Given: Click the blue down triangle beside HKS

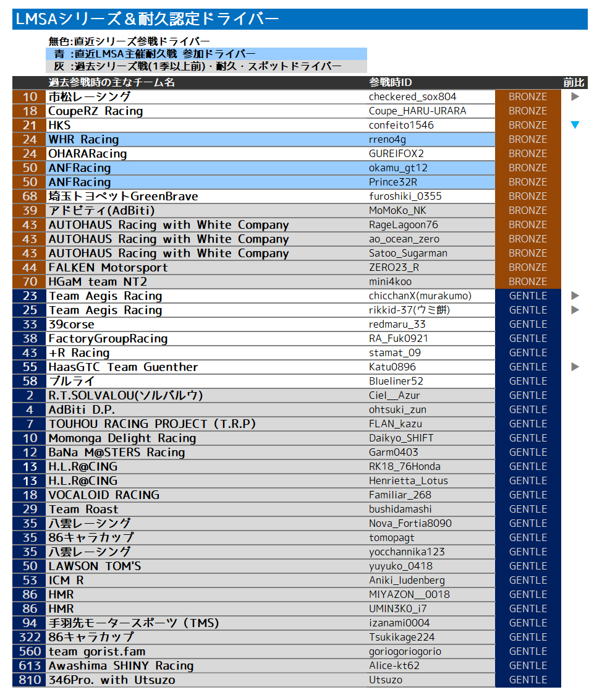Looking at the screenshot, I should (x=575, y=125).
